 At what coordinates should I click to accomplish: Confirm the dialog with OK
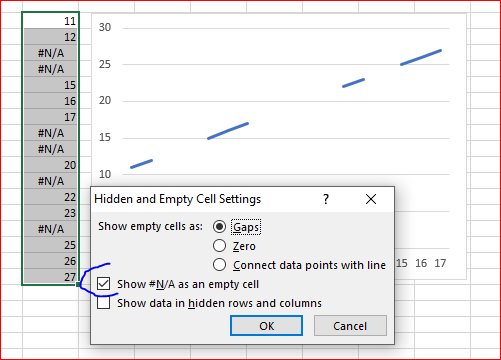point(267,326)
